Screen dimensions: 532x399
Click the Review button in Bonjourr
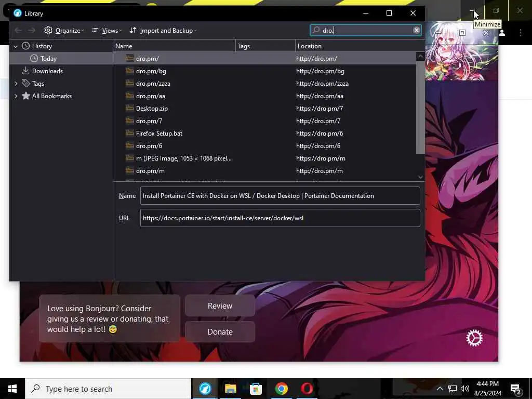tap(220, 306)
